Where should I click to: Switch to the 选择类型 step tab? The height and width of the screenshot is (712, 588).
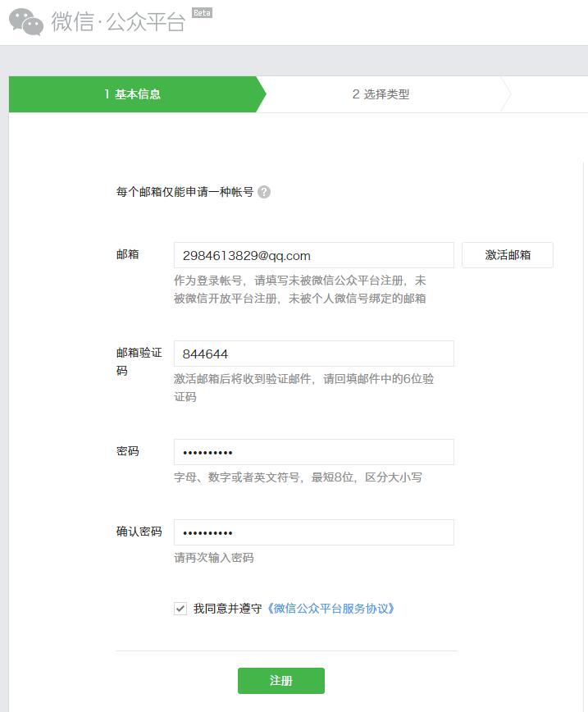point(381,94)
